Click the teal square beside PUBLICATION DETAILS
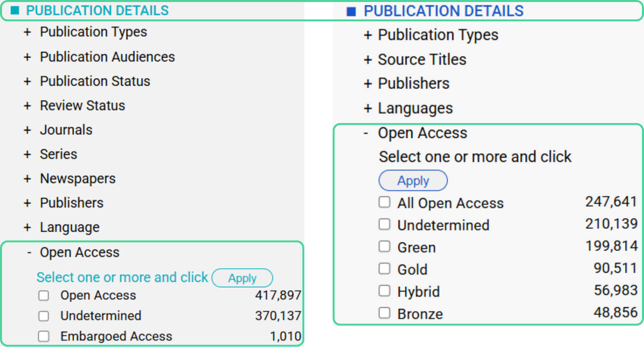Screen dimensions: 644x362 click(x=15, y=10)
